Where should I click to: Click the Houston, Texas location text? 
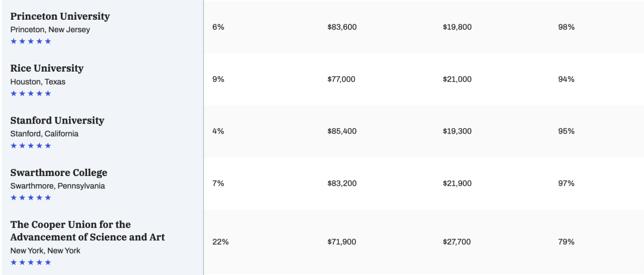pyautogui.click(x=38, y=82)
